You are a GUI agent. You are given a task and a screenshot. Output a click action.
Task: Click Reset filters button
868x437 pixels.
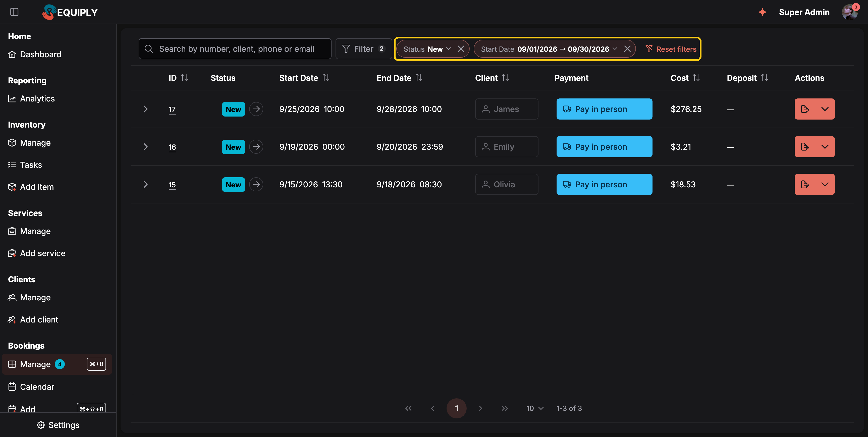click(x=671, y=49)
